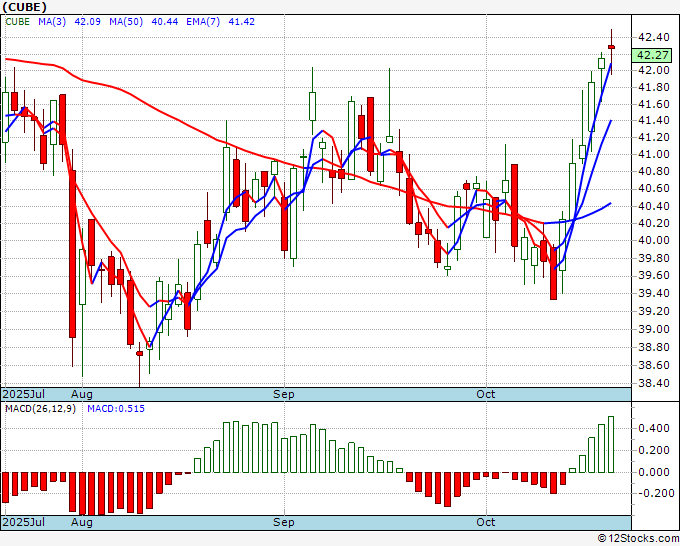The width and height of the screenshot is (680, 546).
Task: Click the MACD:0.515 value readout
Action: [x=116, y=409]
